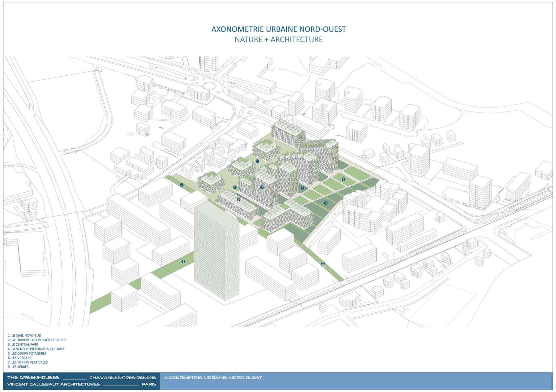556x392 pixels.
Task: Select marker 8 on the greenhouse building
Action: [x=238, y=199]
